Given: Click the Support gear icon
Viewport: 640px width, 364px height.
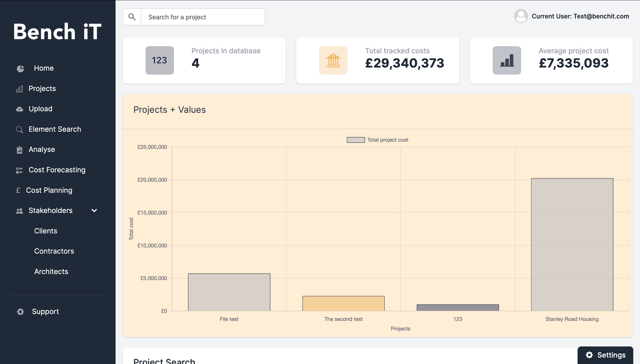Looking at the screenshot, I should point(20,312).
